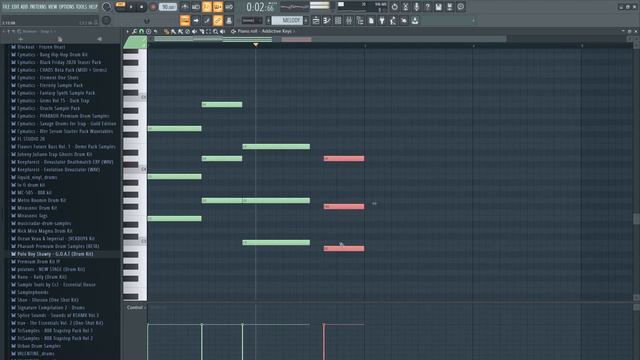Open the OPTIONS menu
This screenshot has height=360, width=640.
coord(67,7)
